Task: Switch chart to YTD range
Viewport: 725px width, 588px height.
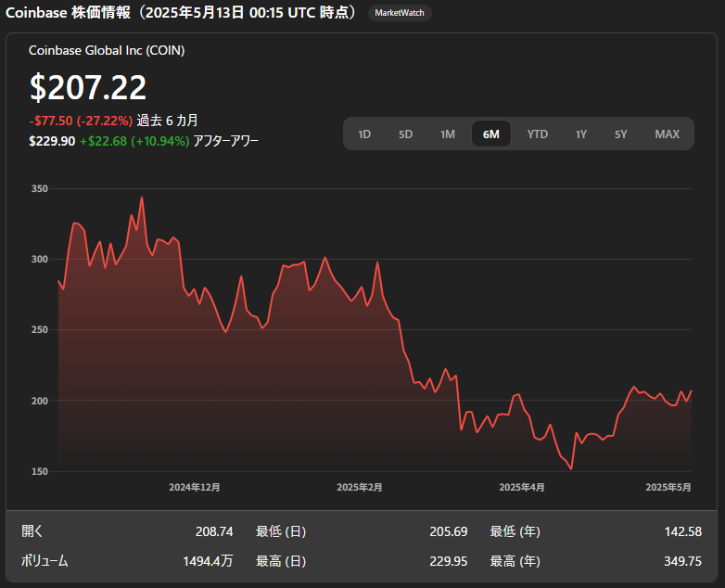Action: [538, 134]
